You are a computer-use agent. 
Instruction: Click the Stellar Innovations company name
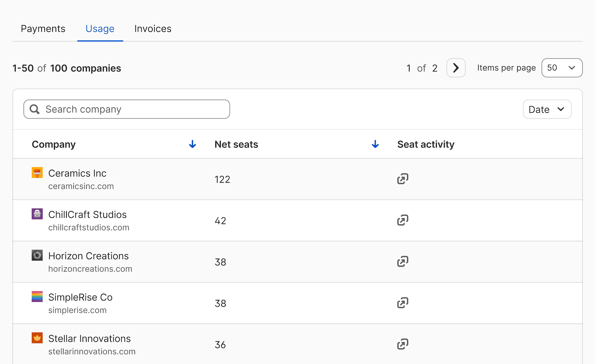click(90, 339)
